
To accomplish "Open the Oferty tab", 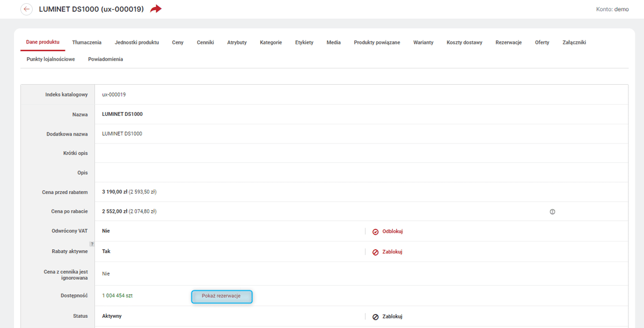I will [542, 42].
